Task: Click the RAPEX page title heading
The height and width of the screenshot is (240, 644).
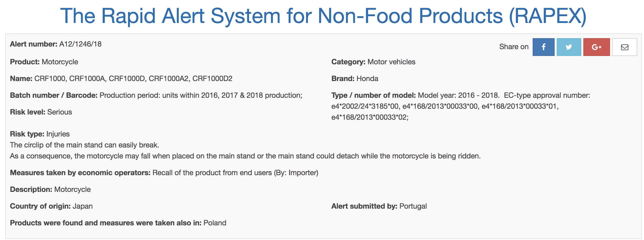Action: coord(323,16)
